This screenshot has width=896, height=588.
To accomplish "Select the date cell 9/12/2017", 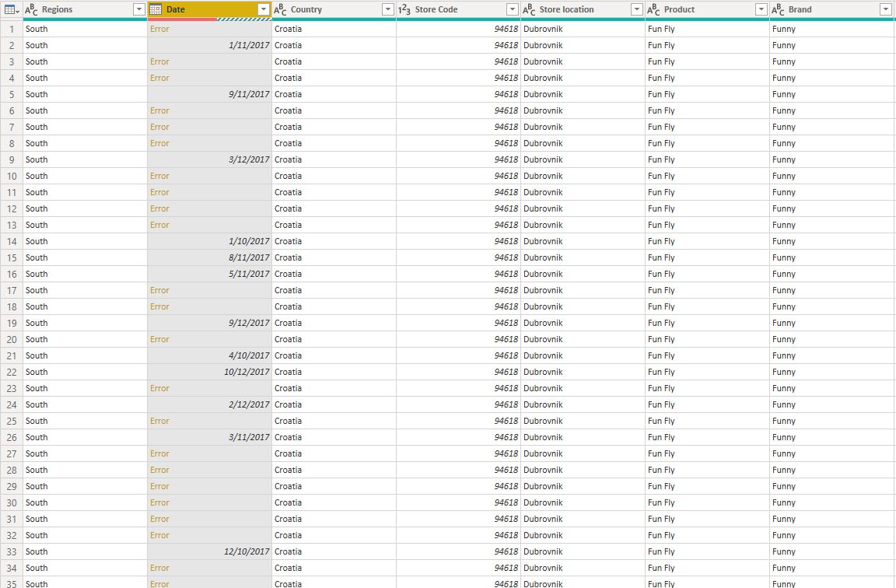I will pos(210,323).
